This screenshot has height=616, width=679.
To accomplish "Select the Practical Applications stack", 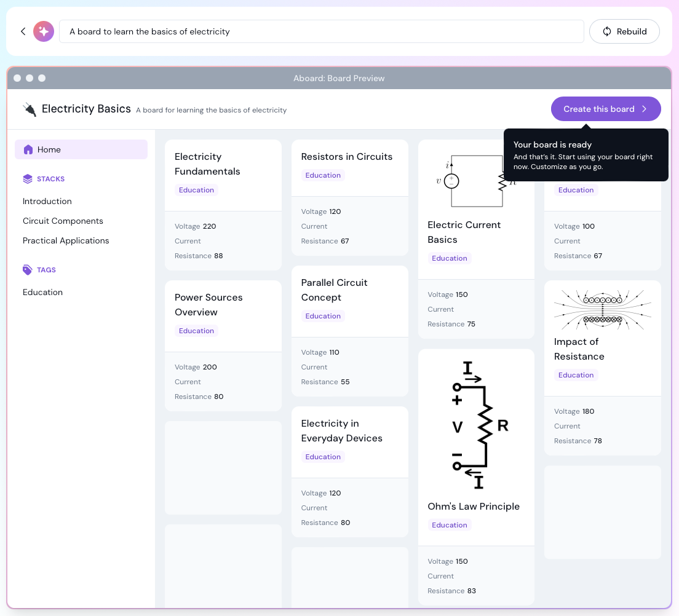I will click(x=66, y=240).
